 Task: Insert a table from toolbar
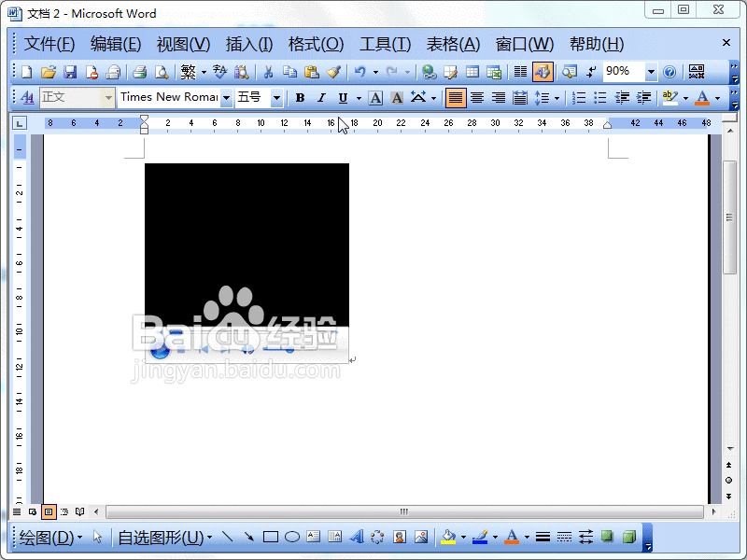pos(472,72)
